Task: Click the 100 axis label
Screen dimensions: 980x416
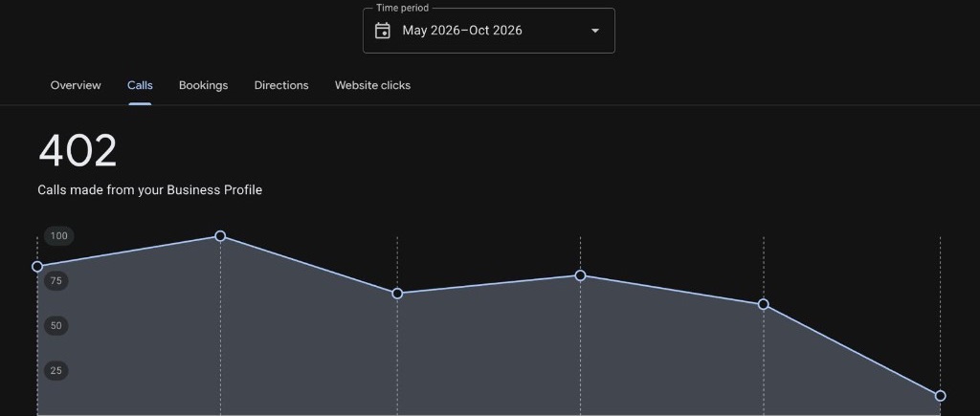Action: (x=58, y=236)
